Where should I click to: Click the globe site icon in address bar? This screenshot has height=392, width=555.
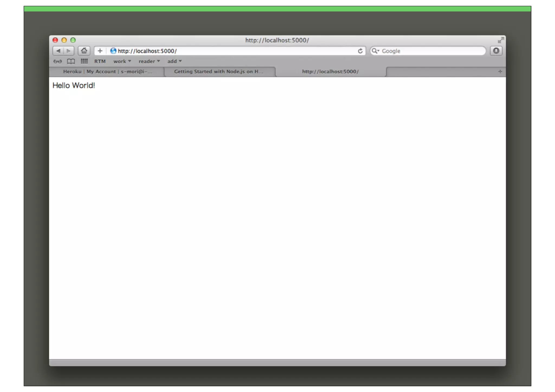pos(113,51)
